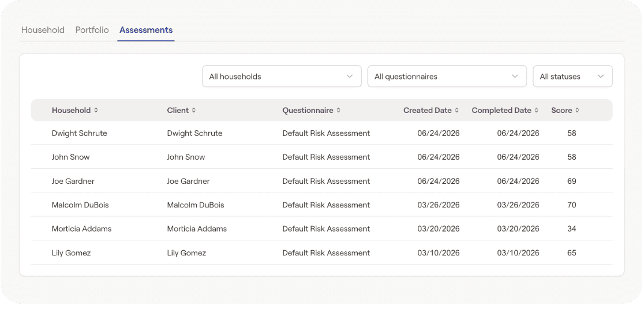Select Lily Gomez in the Client column

186,253
